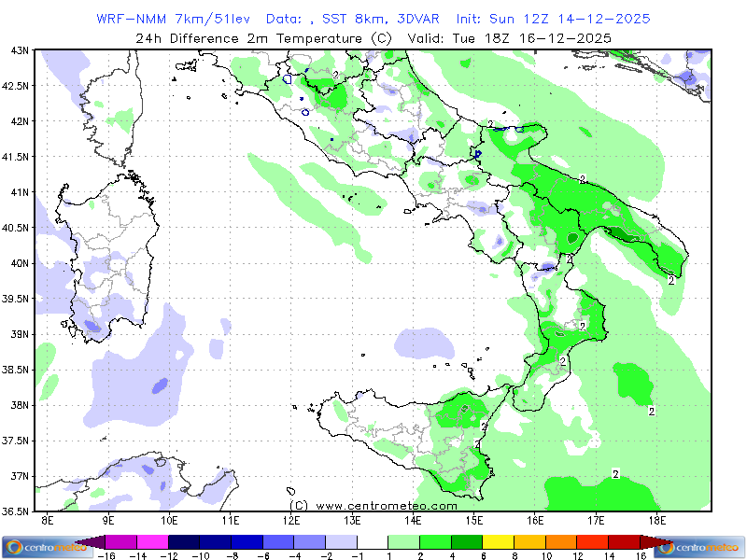Click the 43N latitude axis label
The image size is (747, 560).
(18, 50)
